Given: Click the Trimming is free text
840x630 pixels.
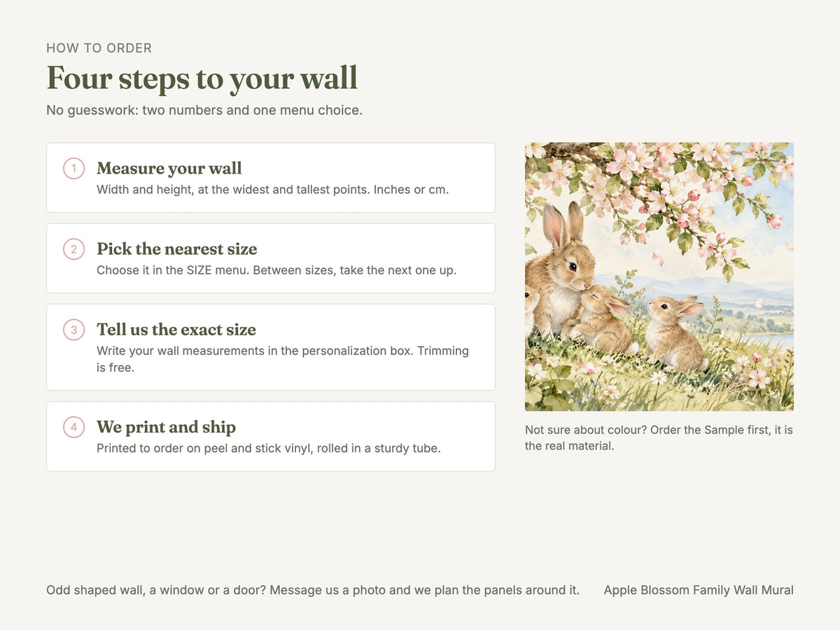Looking at the screenshot, I should pos(283,358).
